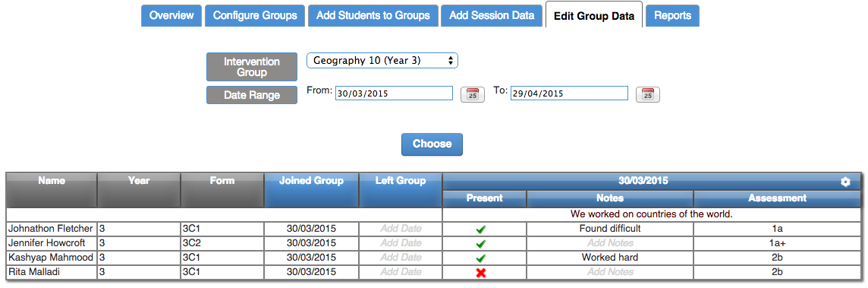Toggle Rita Malladi's red absent cross

click(481, 273)
